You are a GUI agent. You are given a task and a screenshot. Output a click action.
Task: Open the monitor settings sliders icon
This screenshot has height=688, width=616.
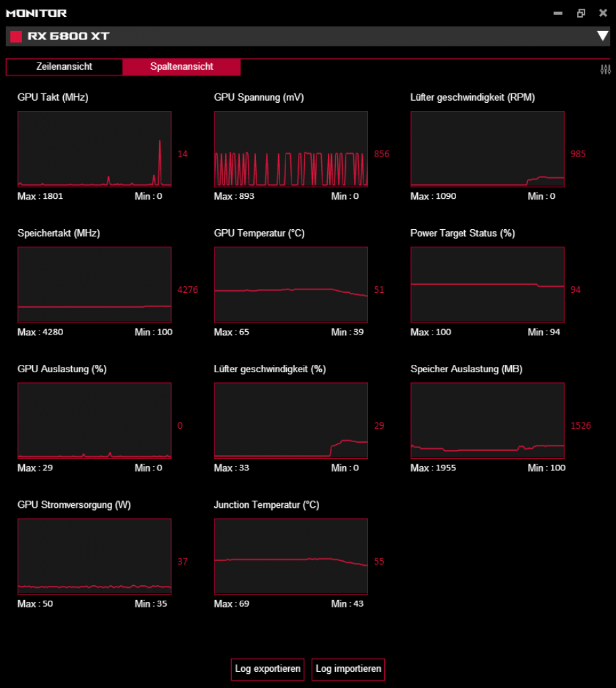coord(605,69)
